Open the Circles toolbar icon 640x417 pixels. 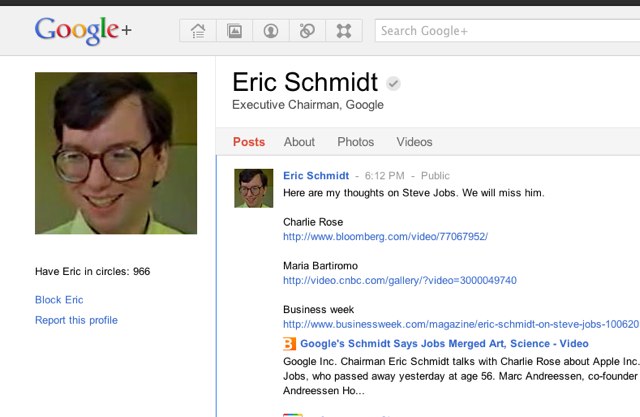(307, 31)
